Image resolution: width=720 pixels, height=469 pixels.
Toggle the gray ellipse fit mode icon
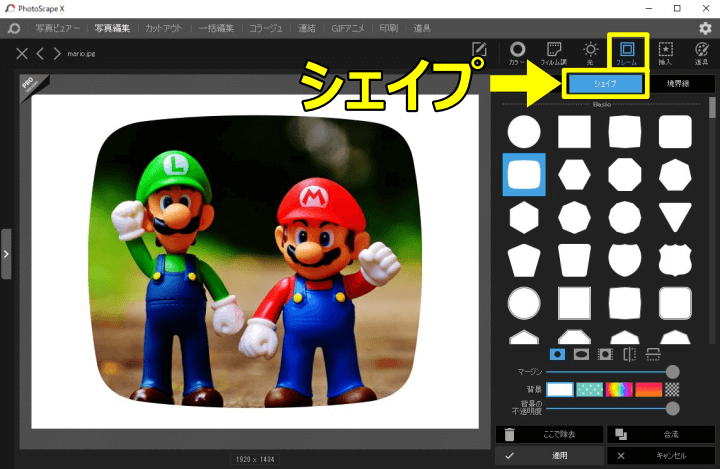pyautogui.click(x=581, y=354)
